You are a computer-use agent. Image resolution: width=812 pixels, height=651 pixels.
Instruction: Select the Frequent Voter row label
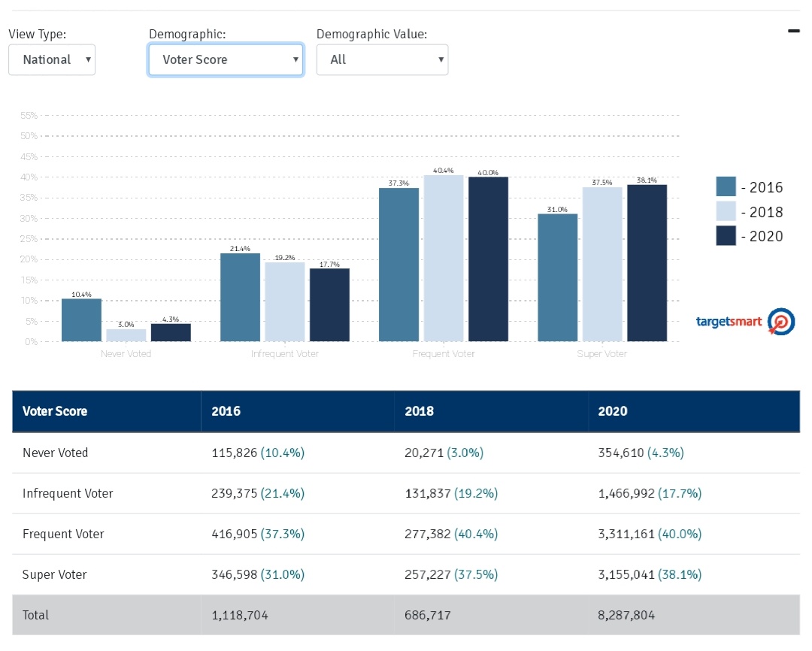(63, 534)
